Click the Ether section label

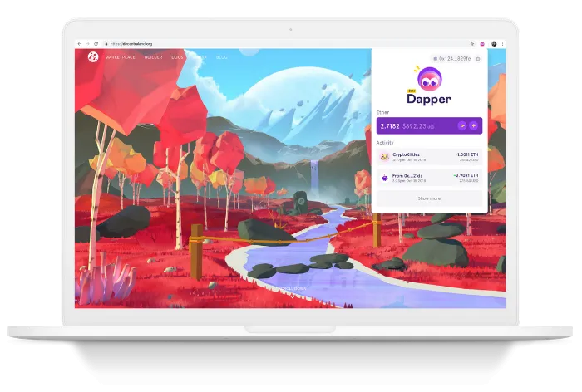click(382, 112)
